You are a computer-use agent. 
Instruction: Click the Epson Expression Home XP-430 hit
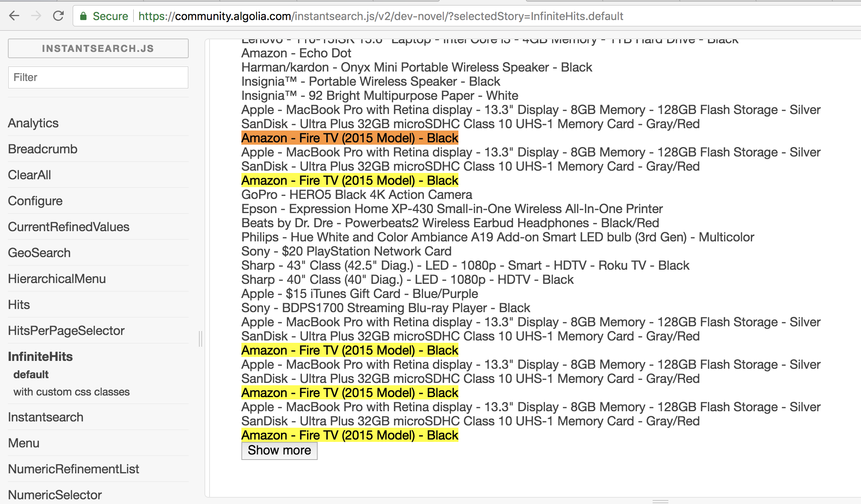(452, 209)
